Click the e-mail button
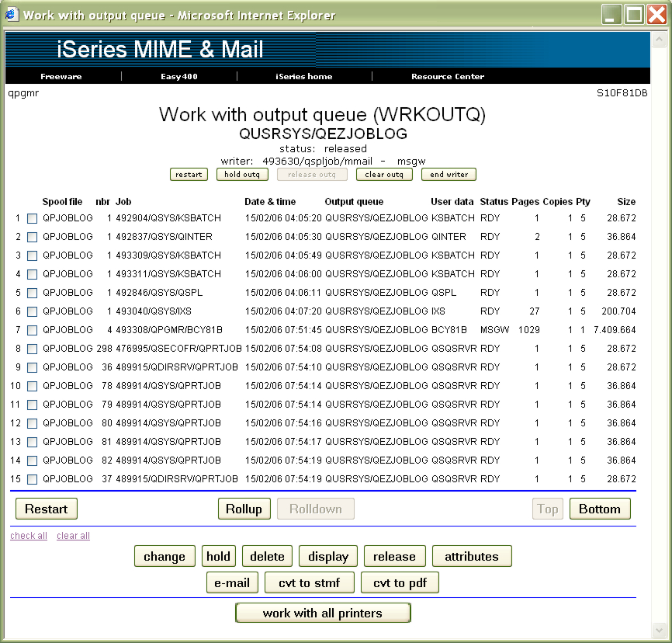 pyautogui.click(x=232, y=582)
